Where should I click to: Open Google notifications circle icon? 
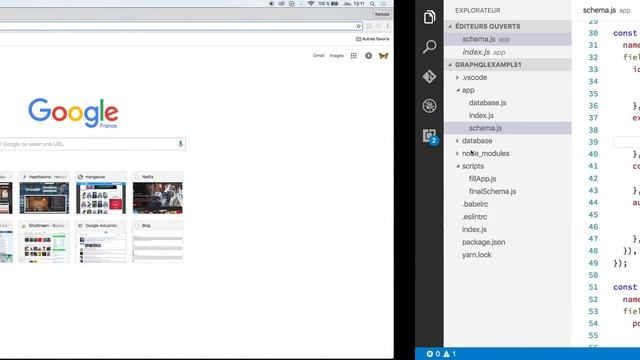pyautogui.click(x=368, y=56)
